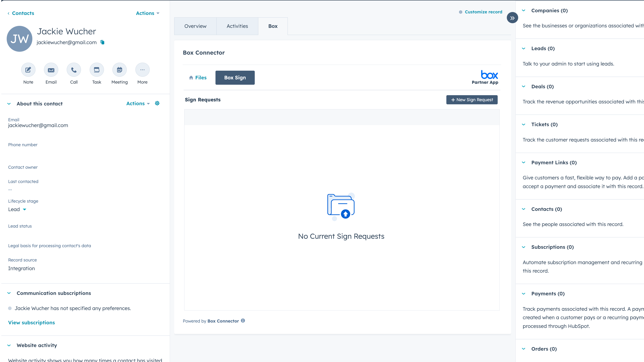
Task: Switch to the Files view in Box Connector
Action: pos(198,77)
